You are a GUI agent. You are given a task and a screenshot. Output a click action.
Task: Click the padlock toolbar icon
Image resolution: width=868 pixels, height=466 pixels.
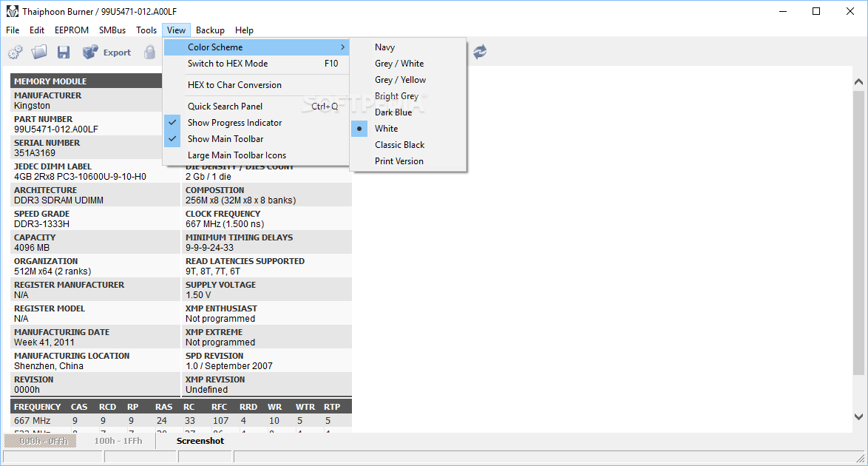pyautogui.click(x=149, y=52)
